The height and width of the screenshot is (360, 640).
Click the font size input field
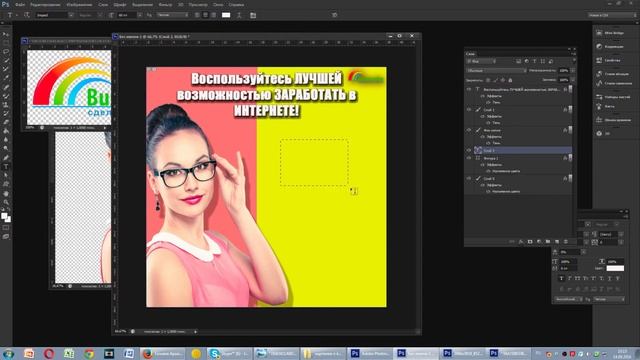(127, 15)
